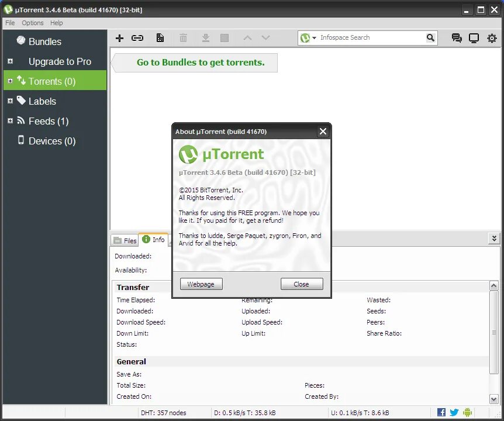Click download speed D: 0.5 kB/s status

coord(245,413)
